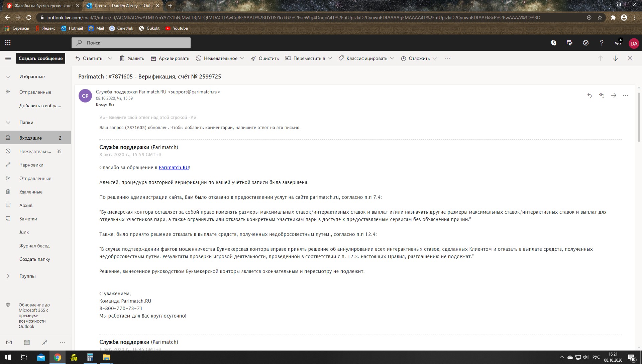Open the Классифицировать dropdown

(x=392, y=58)
